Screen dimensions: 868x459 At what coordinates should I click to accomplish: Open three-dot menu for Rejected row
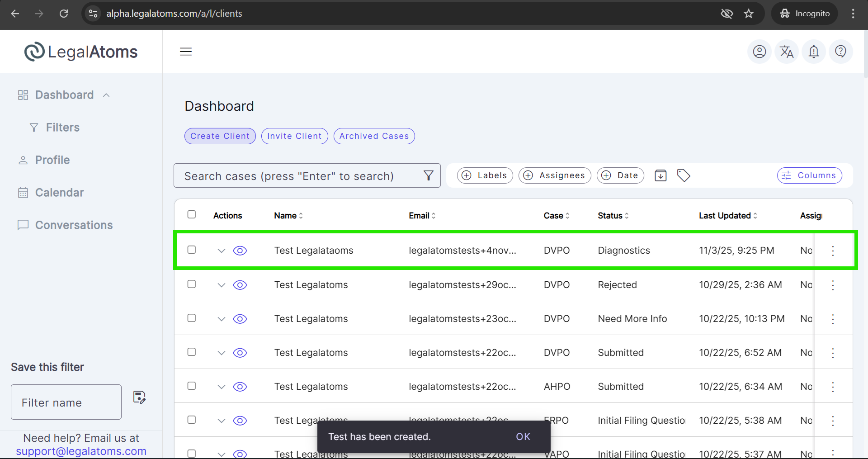click(x=833, y=285)
